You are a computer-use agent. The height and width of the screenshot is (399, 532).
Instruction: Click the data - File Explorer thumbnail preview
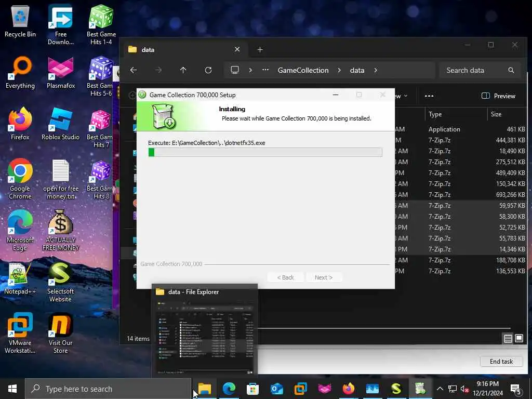(x=205, y=330)
